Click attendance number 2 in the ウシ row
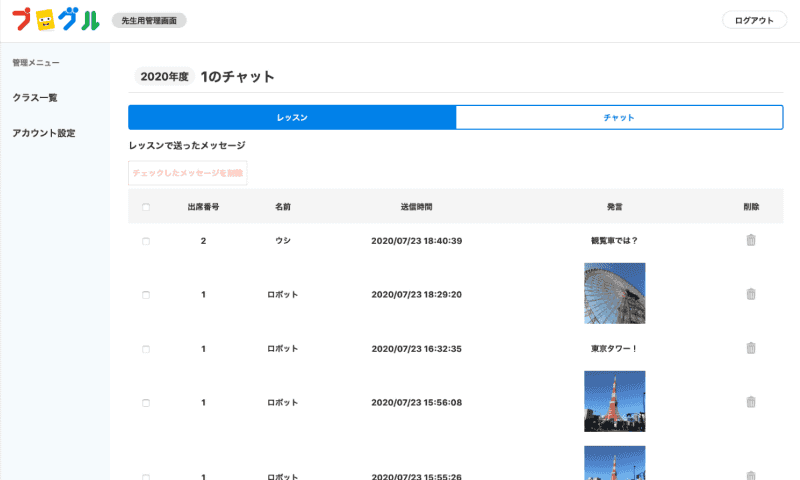 tap(204, 241)
